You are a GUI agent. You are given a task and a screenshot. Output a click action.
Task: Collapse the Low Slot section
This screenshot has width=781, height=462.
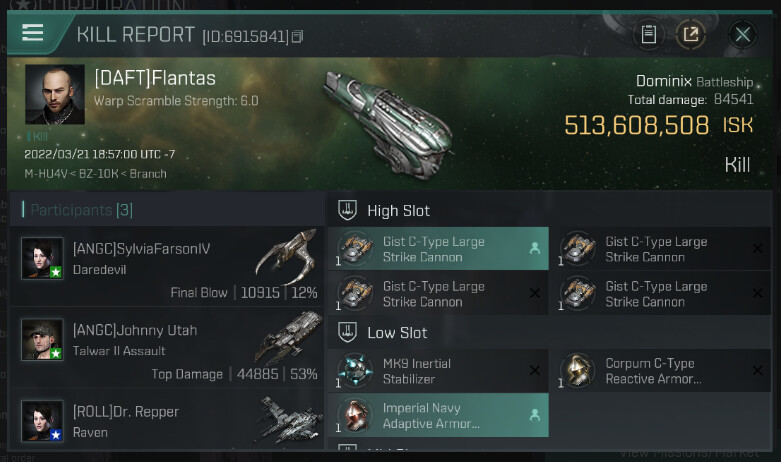348,332
